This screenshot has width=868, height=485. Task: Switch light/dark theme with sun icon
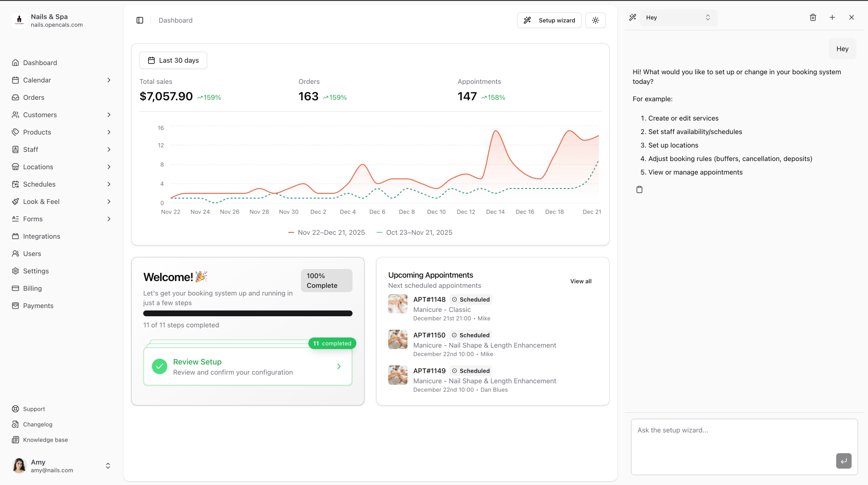point(596,20)
